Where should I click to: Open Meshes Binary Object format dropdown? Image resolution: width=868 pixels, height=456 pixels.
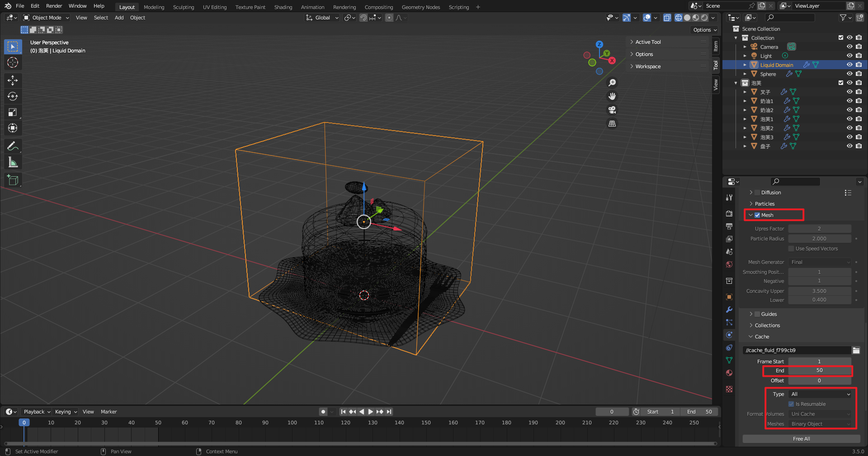pos(820,424)
